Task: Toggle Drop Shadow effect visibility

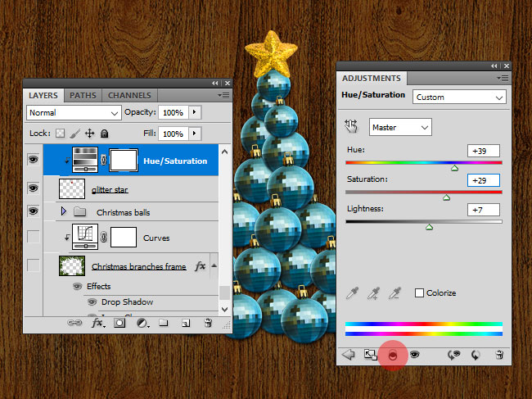Action: click(x=92, y=302)
